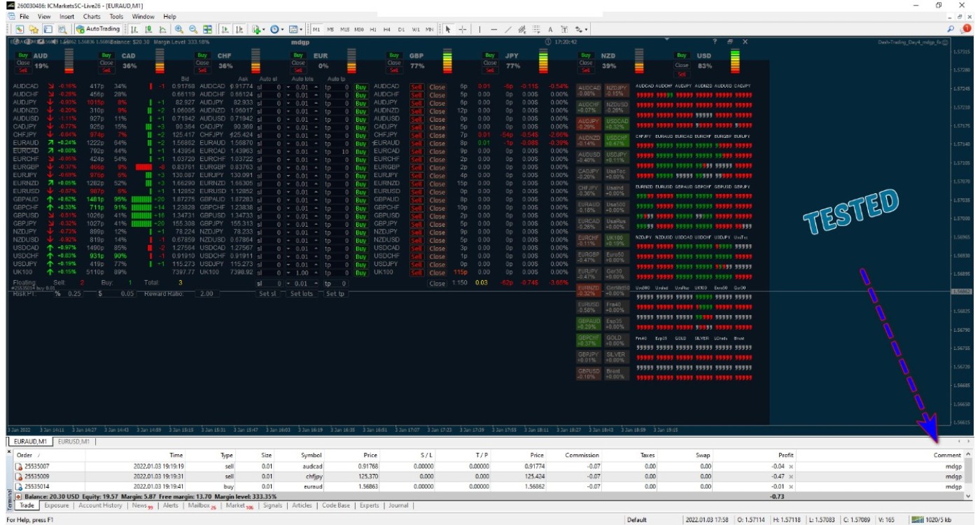Click the search magnifier icon at top right

(x=951, y=29)
